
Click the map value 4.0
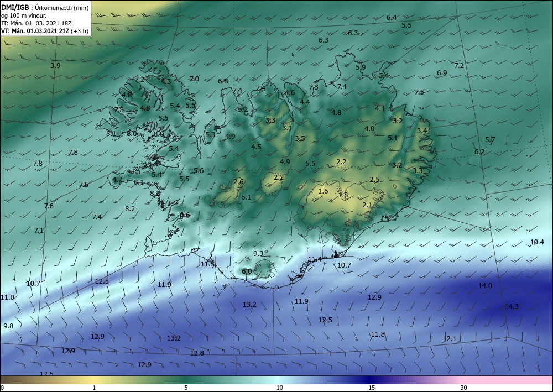369,128
